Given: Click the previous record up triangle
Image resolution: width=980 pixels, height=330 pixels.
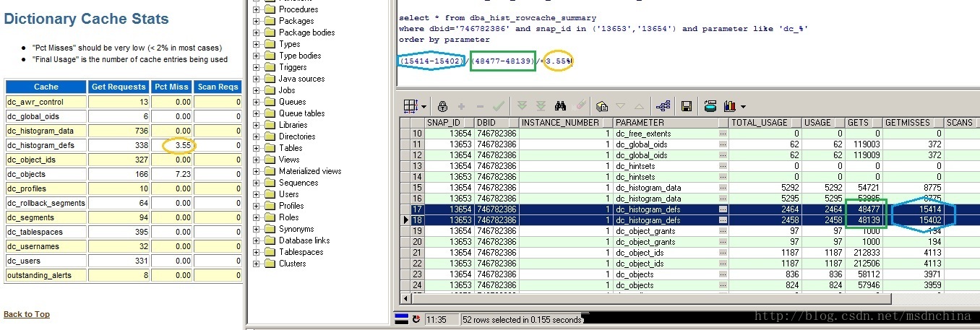Looking at the screenshot, I should coord(638,106).
